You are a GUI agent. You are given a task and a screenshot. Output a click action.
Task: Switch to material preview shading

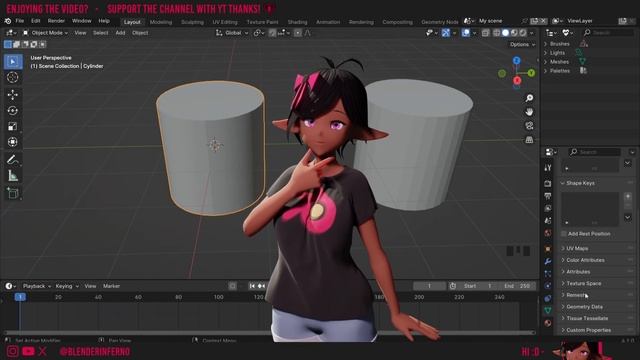tap(514, 33)
